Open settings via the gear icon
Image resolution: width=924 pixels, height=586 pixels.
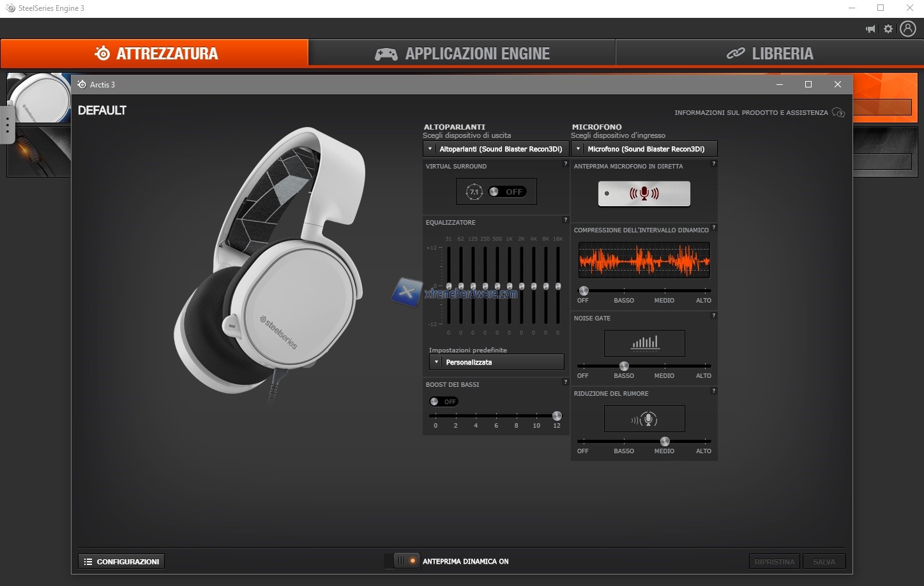click(x=888, y=29)
